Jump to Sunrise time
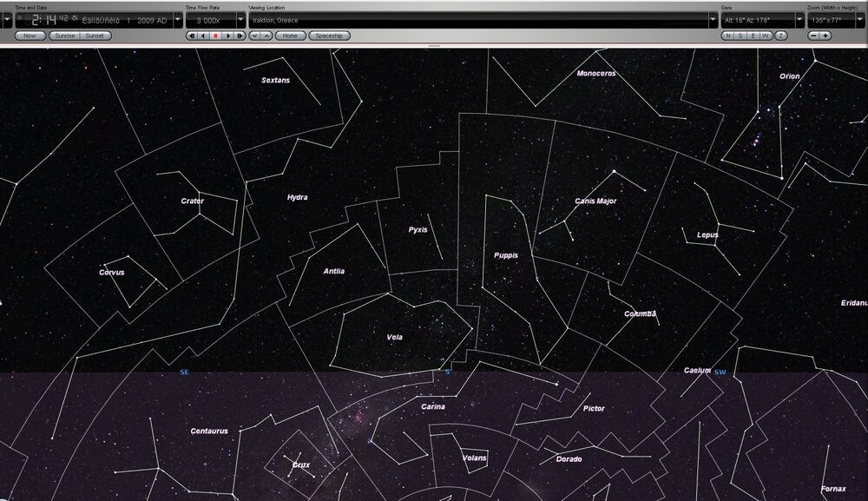868x501 pixels. 63,36
